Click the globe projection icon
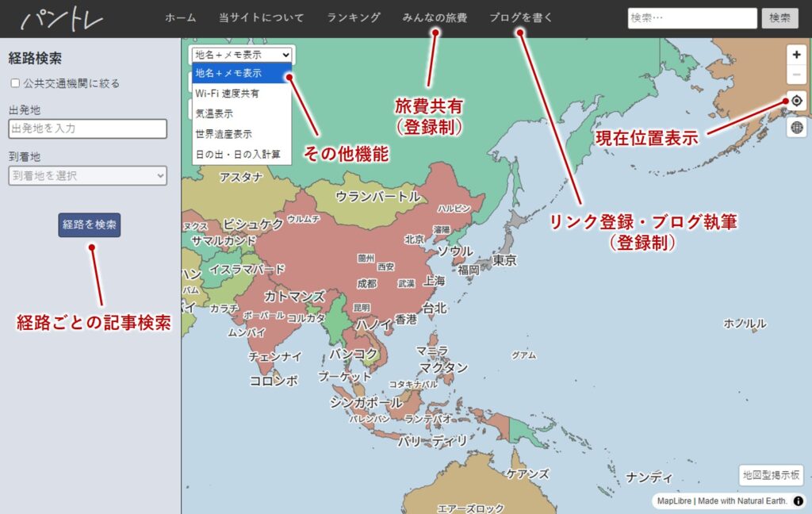This screenshot has width=812, height=514. click(797, 127)
